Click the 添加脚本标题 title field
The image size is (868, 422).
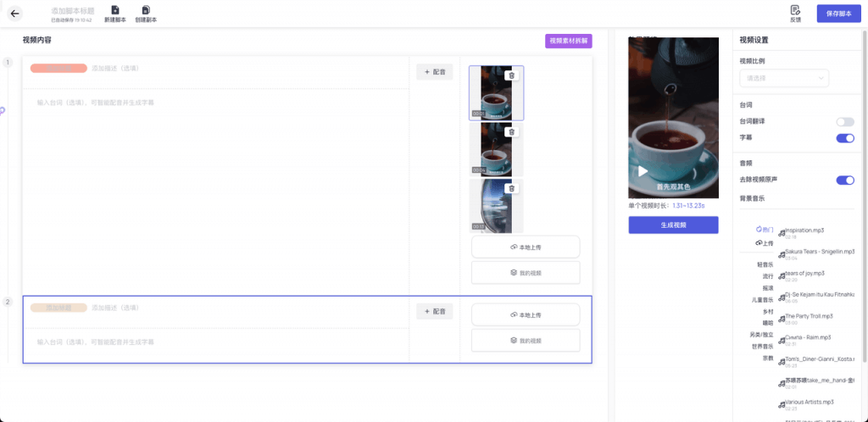pos(72,10)
